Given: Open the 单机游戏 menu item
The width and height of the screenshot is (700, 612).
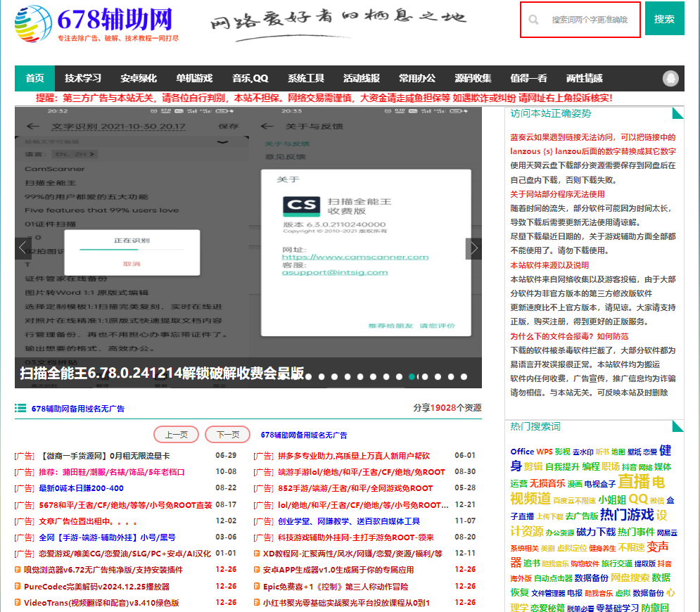Looking at the screenshot, I should coord(194,78).
